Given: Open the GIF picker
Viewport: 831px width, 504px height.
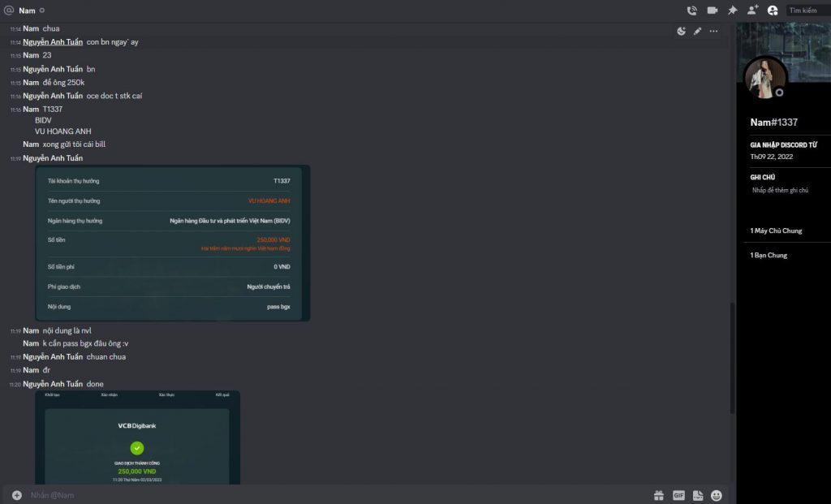Looking at the screenshot, I should coord(678,495).
